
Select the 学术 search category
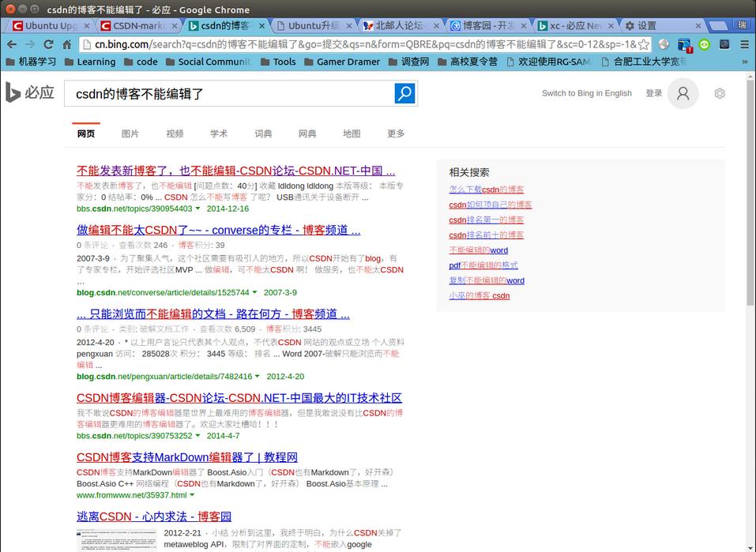(219, 133)
